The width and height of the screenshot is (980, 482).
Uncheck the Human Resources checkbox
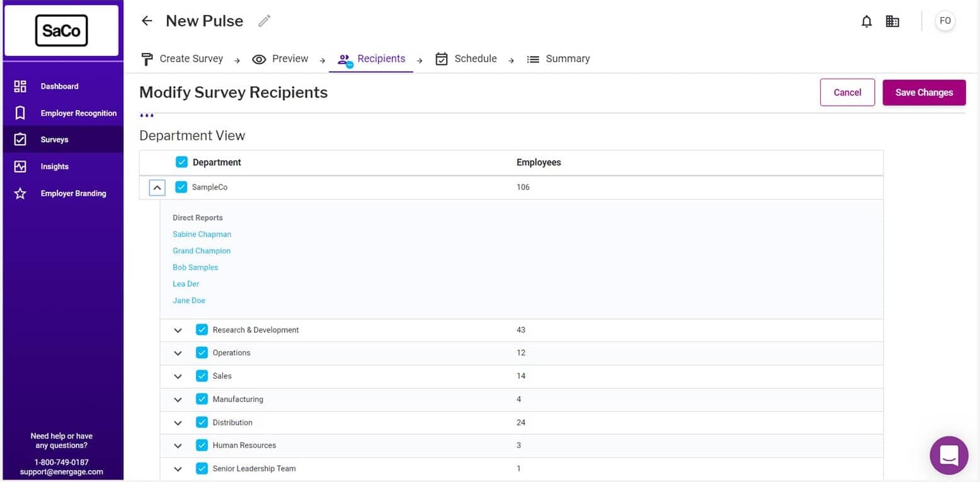[x=202, y=445]
